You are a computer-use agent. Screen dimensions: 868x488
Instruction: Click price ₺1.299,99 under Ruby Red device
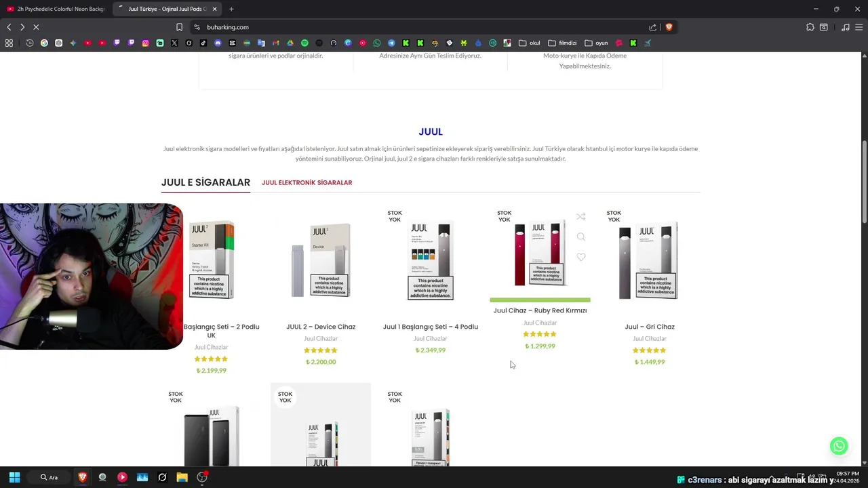click(540, 346)
